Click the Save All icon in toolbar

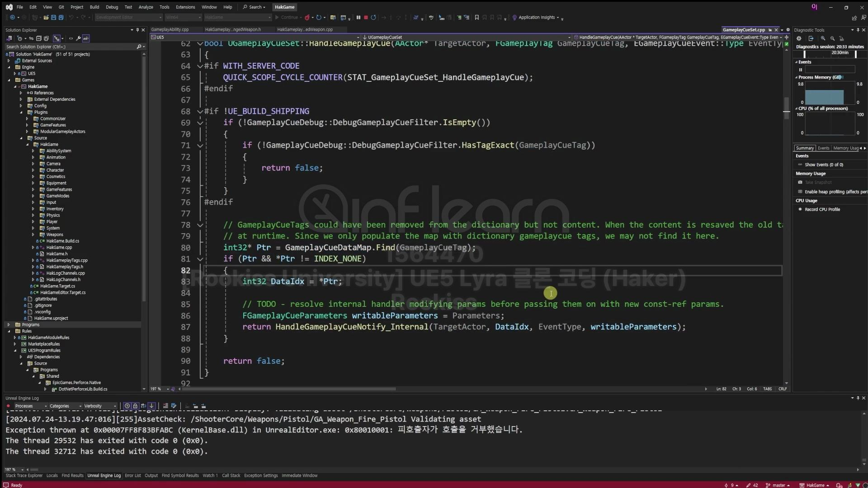61,18
